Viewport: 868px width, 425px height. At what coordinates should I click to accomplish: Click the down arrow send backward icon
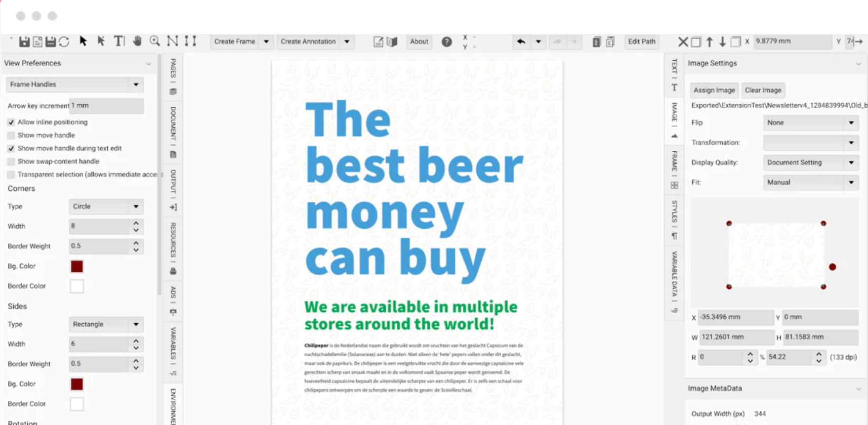pyautogui.click(x=722, y=41)
